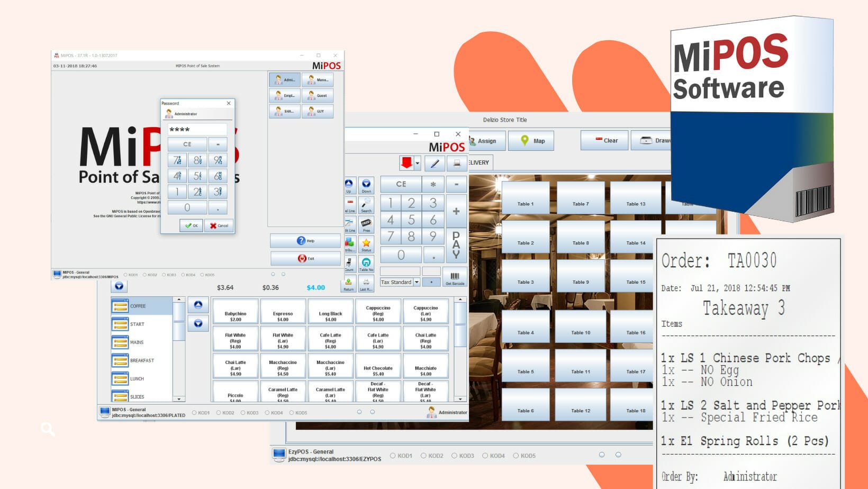
Task: Click the Exit power button
Action: coord(305,258)
